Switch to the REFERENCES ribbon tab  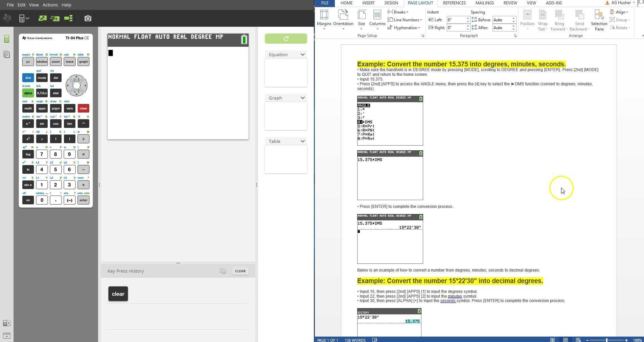(454, 3)
